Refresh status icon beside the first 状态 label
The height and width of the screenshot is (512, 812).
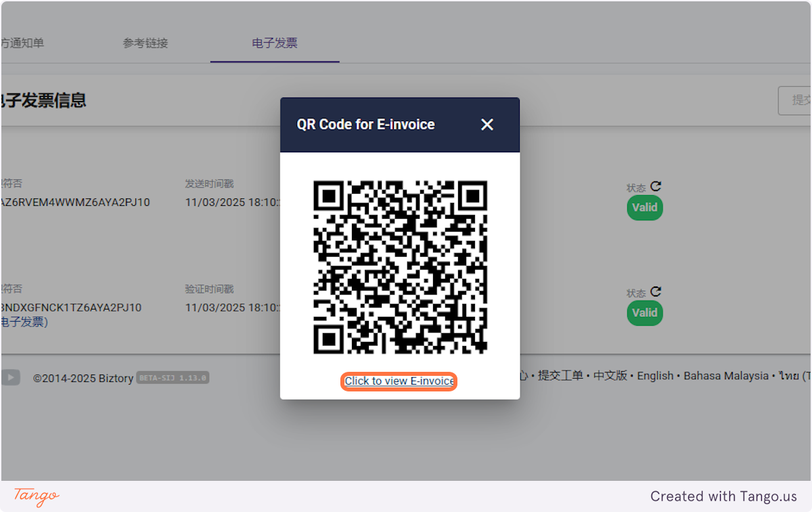point(656,186)
